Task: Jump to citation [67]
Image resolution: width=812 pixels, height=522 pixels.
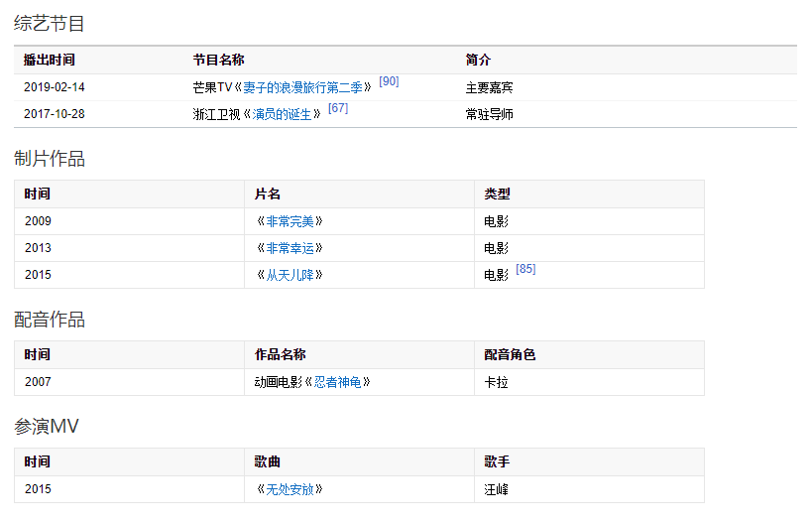Action: click(x=338, y=108)
